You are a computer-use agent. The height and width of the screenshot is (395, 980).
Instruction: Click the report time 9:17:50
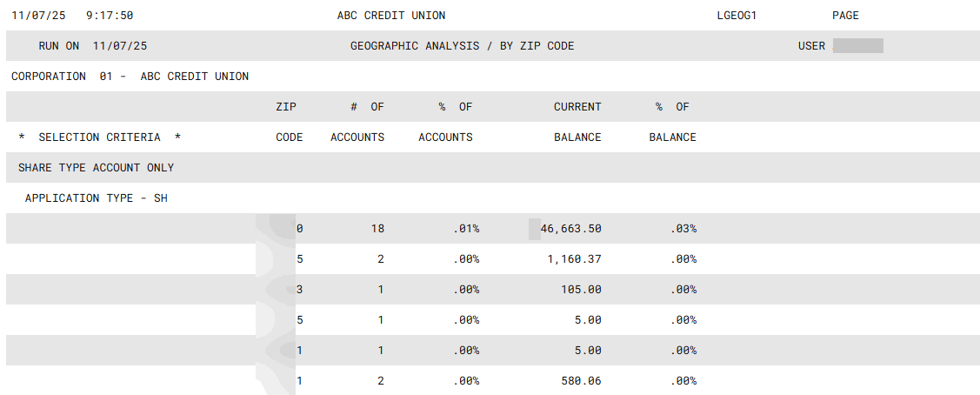(x=110, y=16)
